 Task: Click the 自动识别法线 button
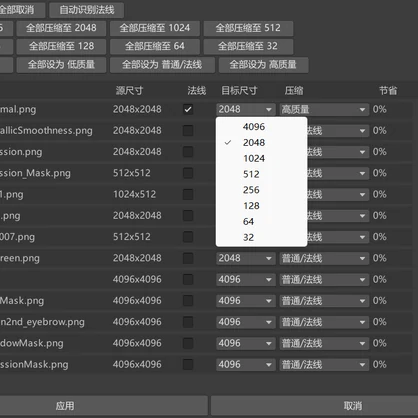(x=87, y=10)
